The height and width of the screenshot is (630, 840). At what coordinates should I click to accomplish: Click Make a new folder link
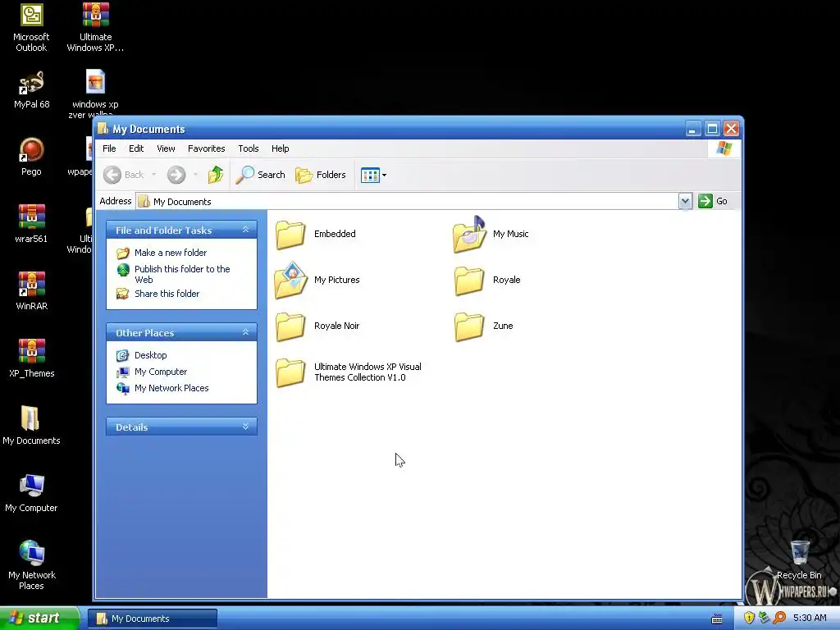tap(171, 253)
